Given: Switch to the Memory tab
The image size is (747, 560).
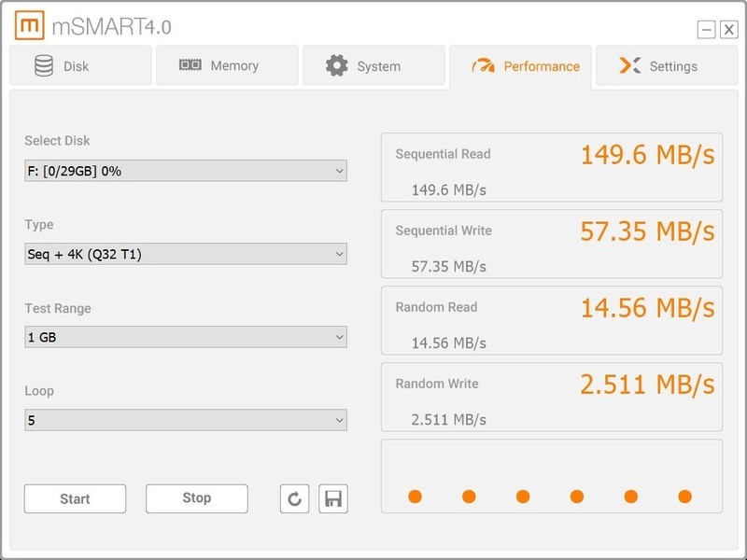Looking at the screenshot, I should pyautogui.click(x=227, y=65).
